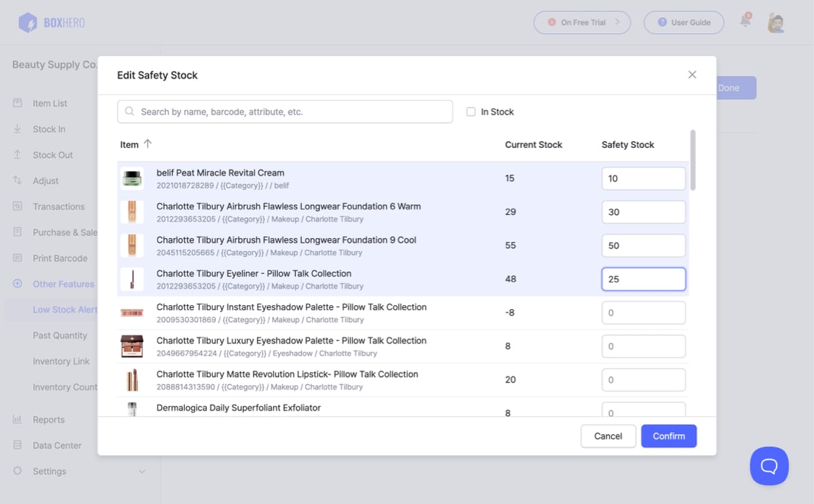814x504 pixels.
Task: Open the chat support bubble
Action: tap(769, 466)
